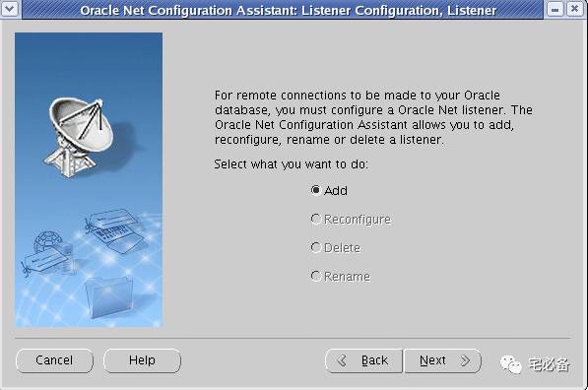Open the window menu arrow in title bar

pyautogui.click(x=10, y=9)
